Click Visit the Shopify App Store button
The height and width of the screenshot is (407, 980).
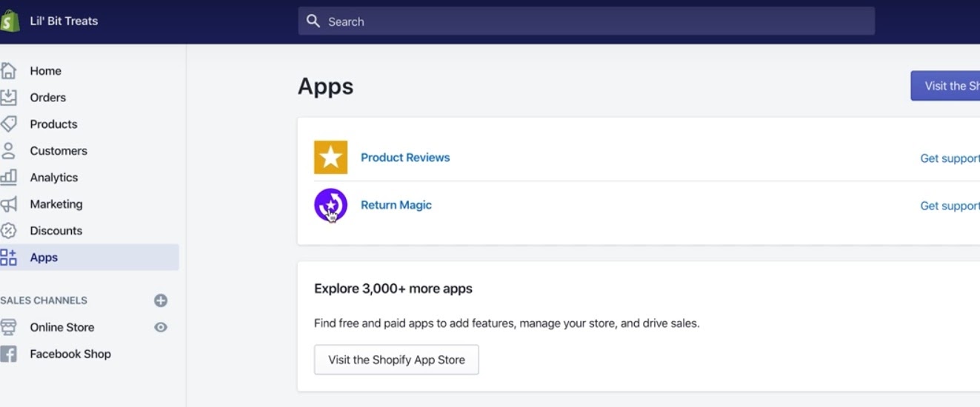(x=396, y=360)
